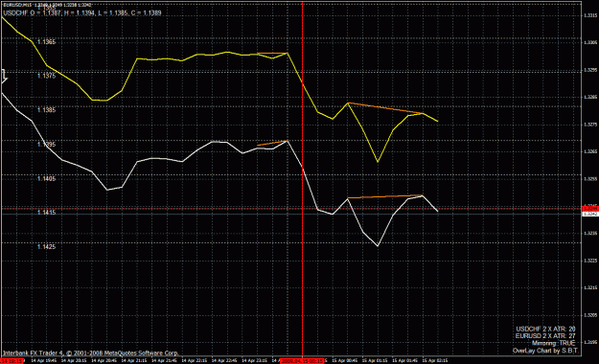Select long orange trendline on yellow curve
Viewport: 599px width, 364px height.
[x=385, y=108]
